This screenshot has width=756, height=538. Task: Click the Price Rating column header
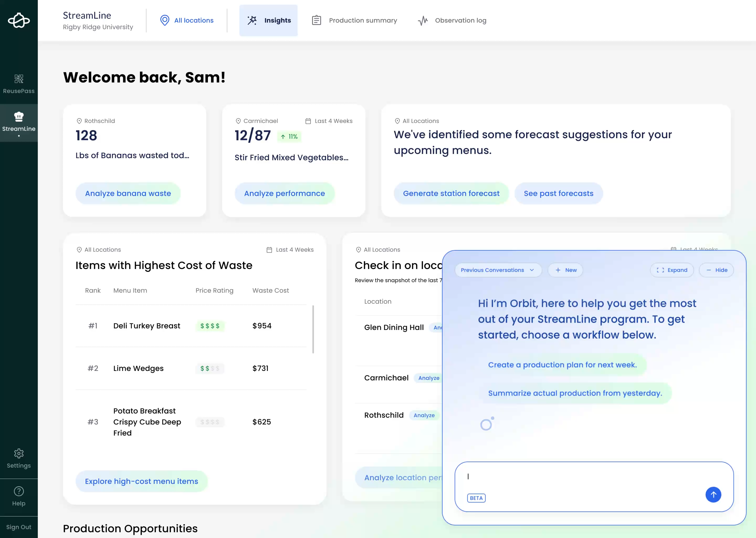tap(214, 291)
